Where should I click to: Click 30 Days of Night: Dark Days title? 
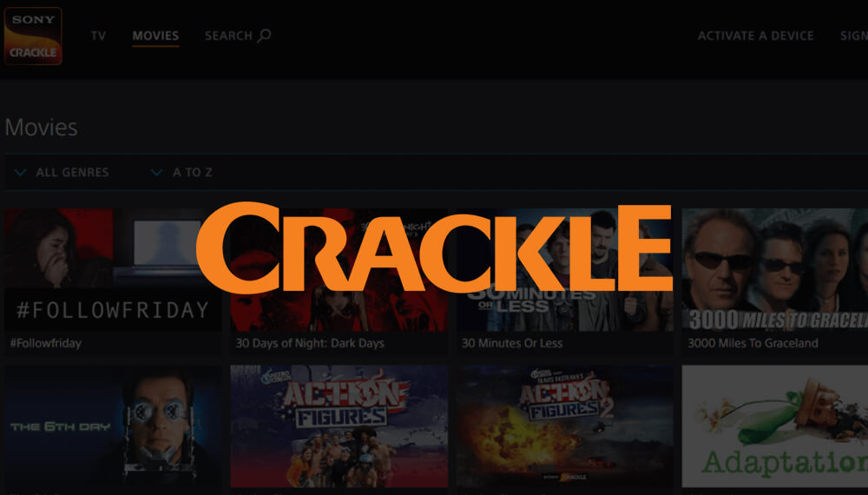310,343
